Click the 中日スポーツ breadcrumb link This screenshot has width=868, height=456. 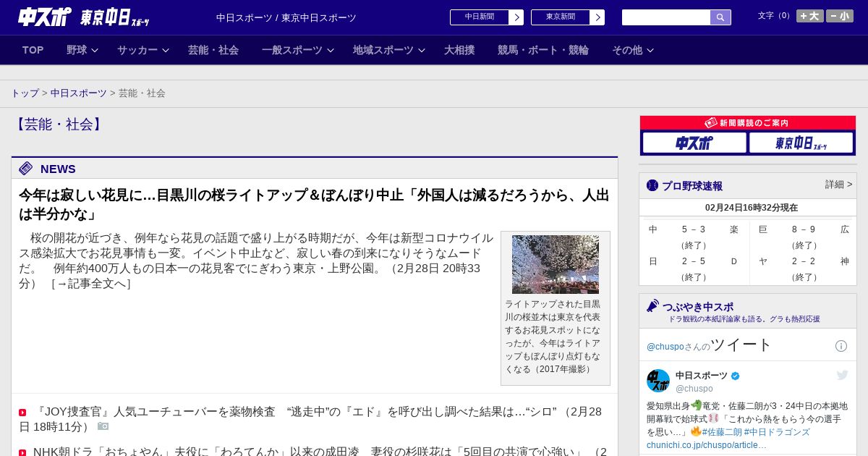[79, 93]
